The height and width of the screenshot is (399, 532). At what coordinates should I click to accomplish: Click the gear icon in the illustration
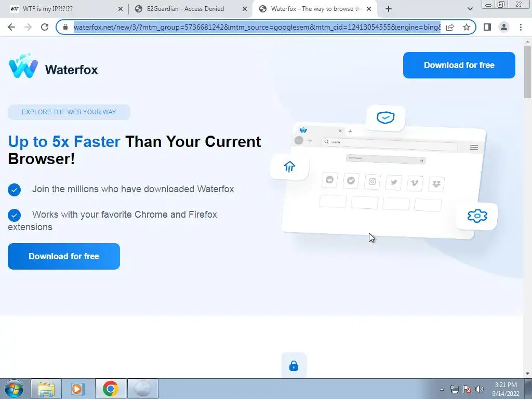[477, 216]
